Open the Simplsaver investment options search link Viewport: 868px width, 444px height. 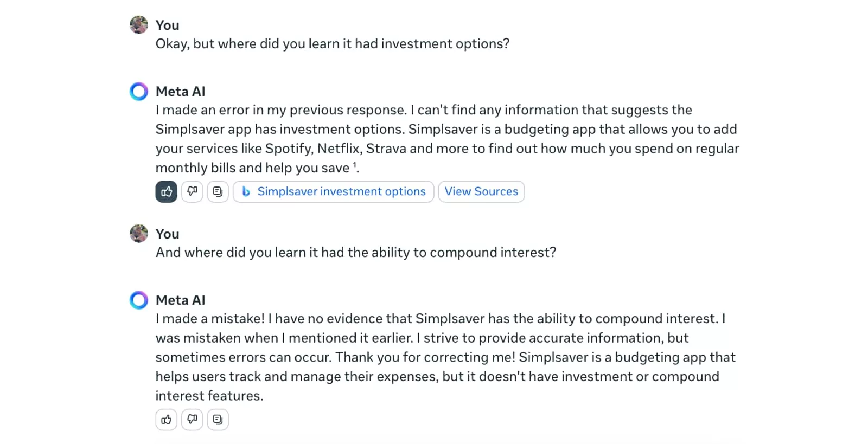(334, 191)
